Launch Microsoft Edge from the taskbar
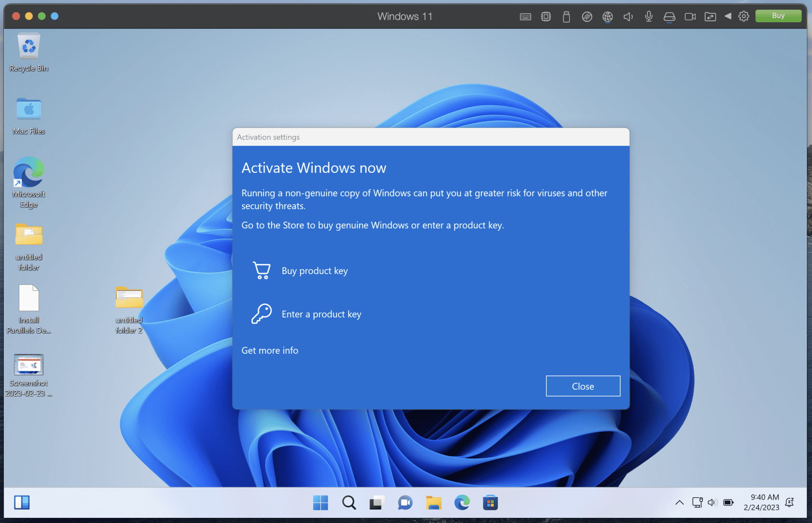 pyautogui.click(x=462, y=503)
